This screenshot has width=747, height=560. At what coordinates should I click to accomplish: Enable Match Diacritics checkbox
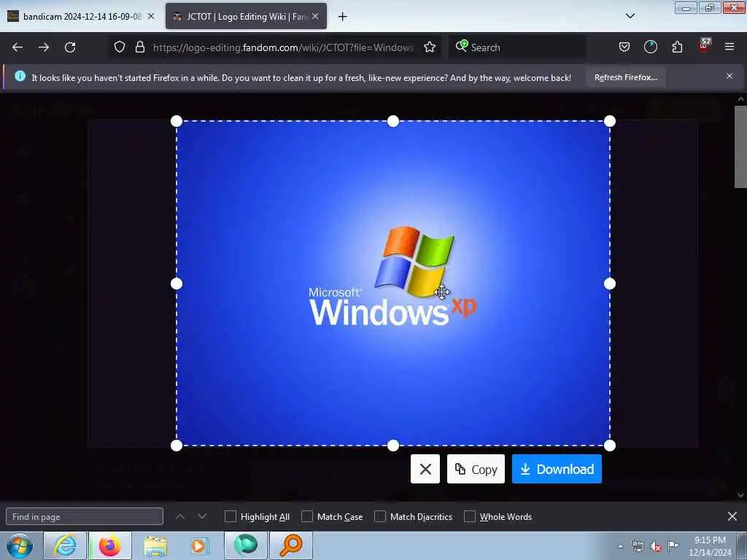click(x=380, y=517)
